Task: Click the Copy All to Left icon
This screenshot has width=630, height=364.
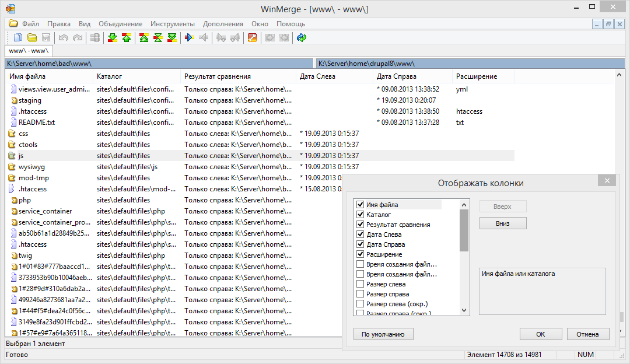Action: click(284, 38)
